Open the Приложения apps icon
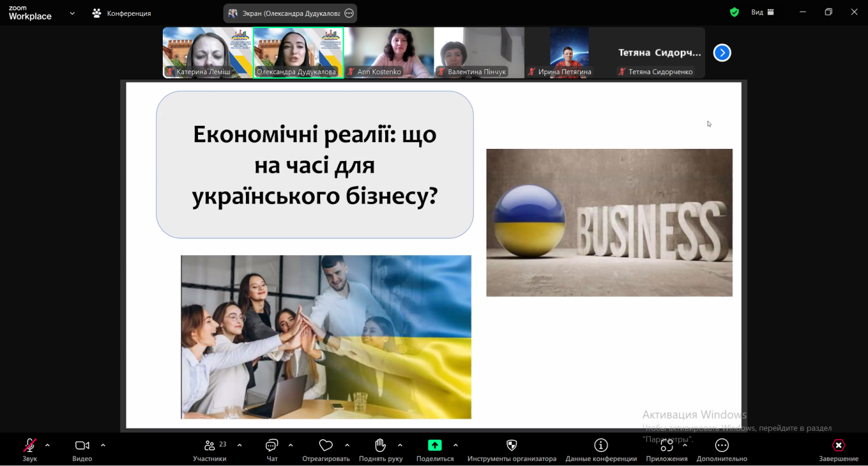868x466 pixels. click(666, 446)
